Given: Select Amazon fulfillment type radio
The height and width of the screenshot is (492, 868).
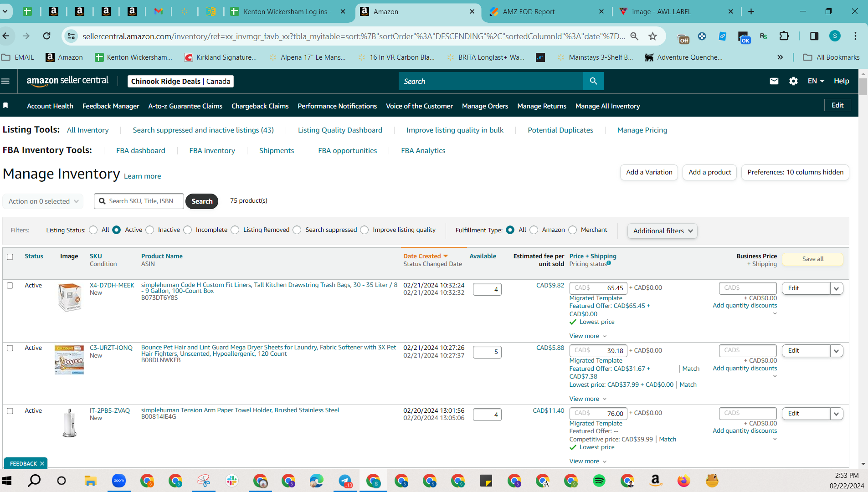Looking at the screenshot, I should tap(534, 230).
